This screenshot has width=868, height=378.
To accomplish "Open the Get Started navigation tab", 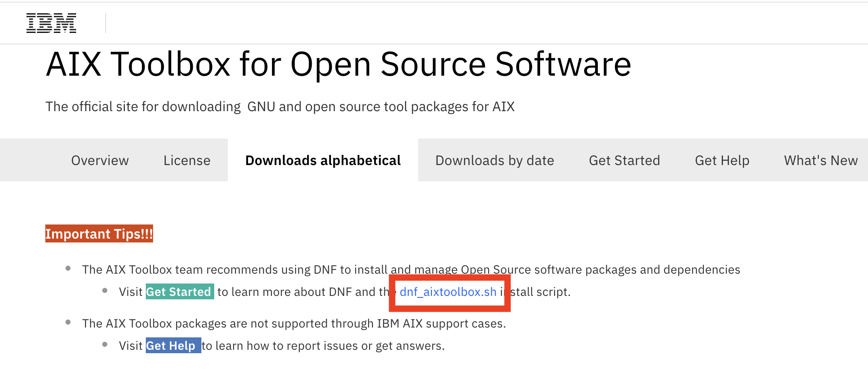I will click(624, 160).
